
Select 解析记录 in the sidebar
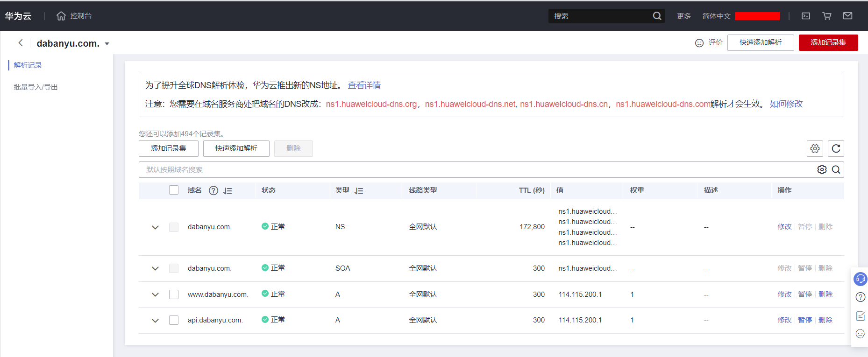(28, 65)
